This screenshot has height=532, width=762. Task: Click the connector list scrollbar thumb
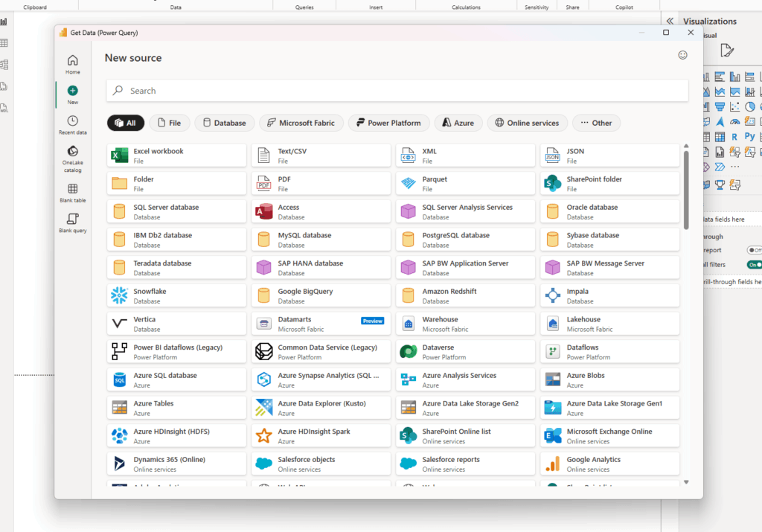click(x=685, y=190)
